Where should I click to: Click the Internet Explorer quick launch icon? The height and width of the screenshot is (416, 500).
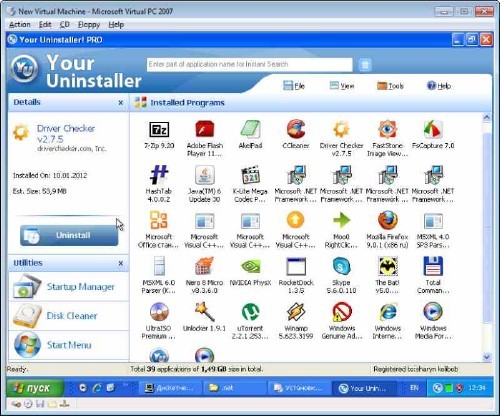[97, 388]
